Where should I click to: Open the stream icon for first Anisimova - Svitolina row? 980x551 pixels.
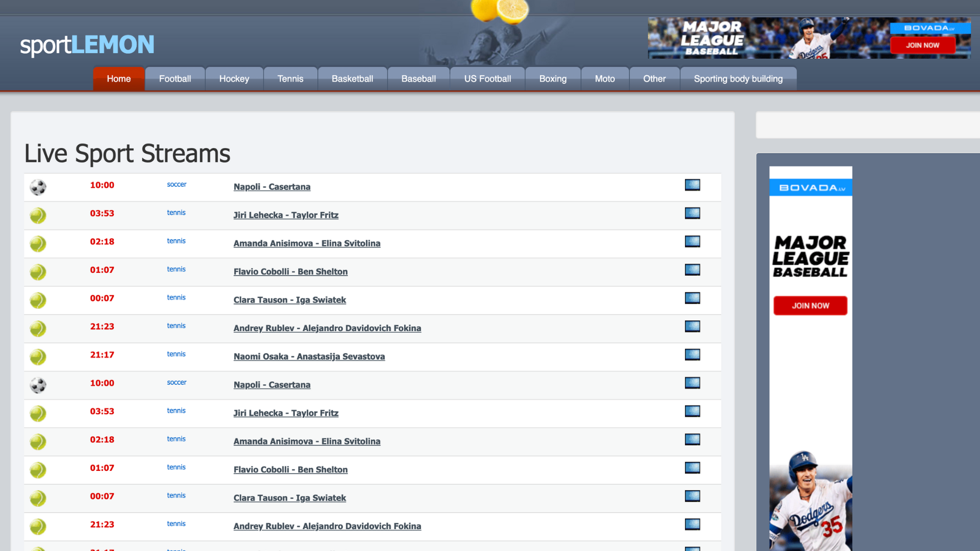[692, 241]
